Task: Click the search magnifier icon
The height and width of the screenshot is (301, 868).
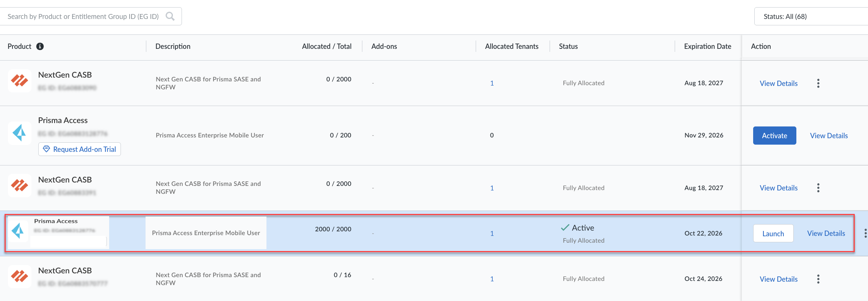Action: tap(170, 16)
